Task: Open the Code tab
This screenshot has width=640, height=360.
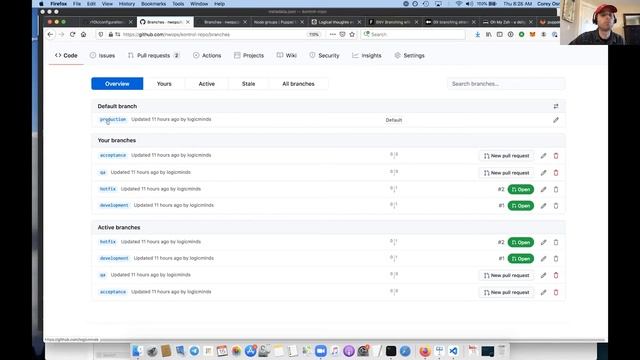Action: (x=66, y=56)
